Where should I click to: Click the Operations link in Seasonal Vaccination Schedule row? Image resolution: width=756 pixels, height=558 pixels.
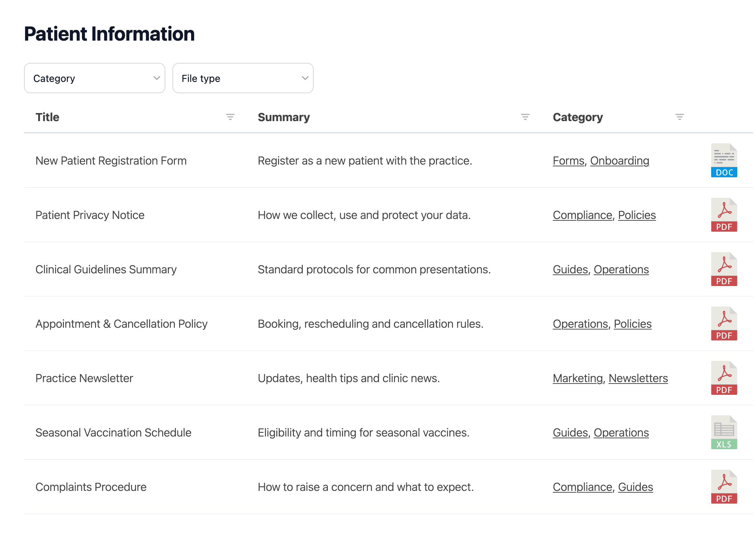(621, 433)
